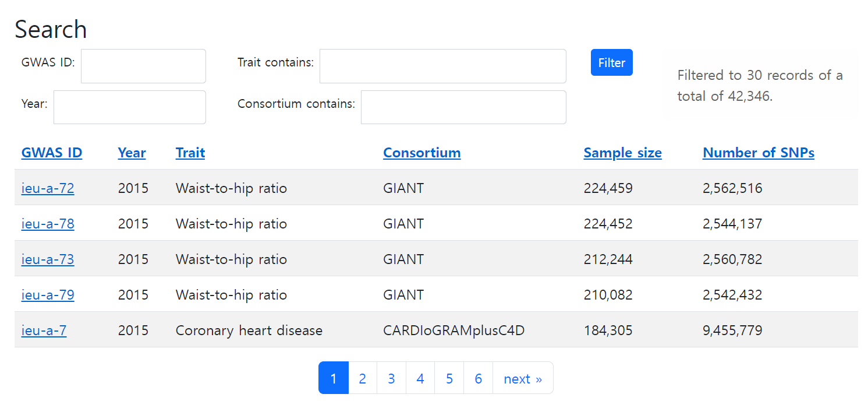Open the ieu-a-78 study record
Image resolution: width=868 pixels, height=401 pixels.
pos(48,223)
